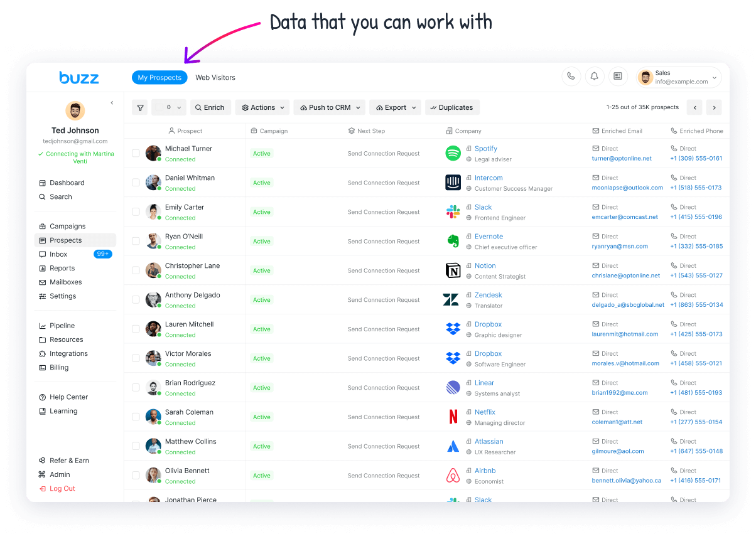Open the Export dropdown menu
Viewport: 756px width, 534px height.
click(395, 108)
